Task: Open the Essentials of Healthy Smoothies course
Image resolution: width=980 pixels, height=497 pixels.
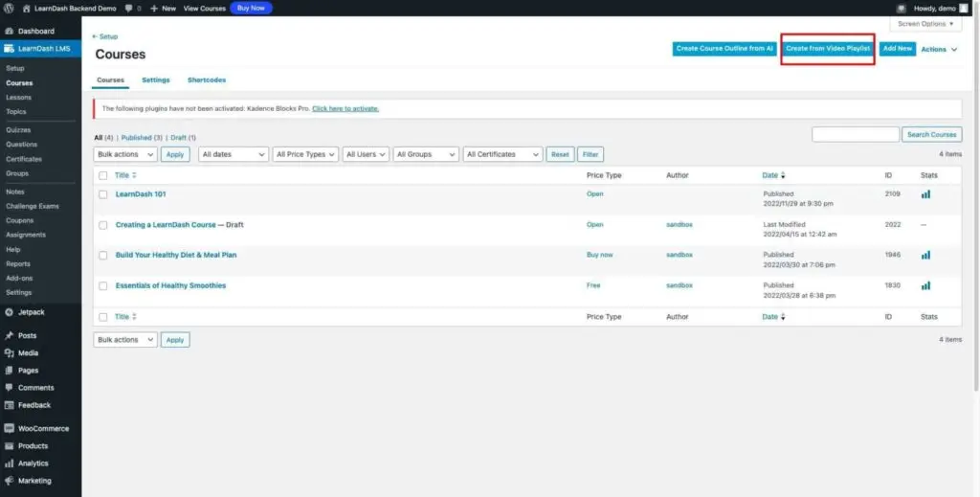Action: [x=170, y=285]
